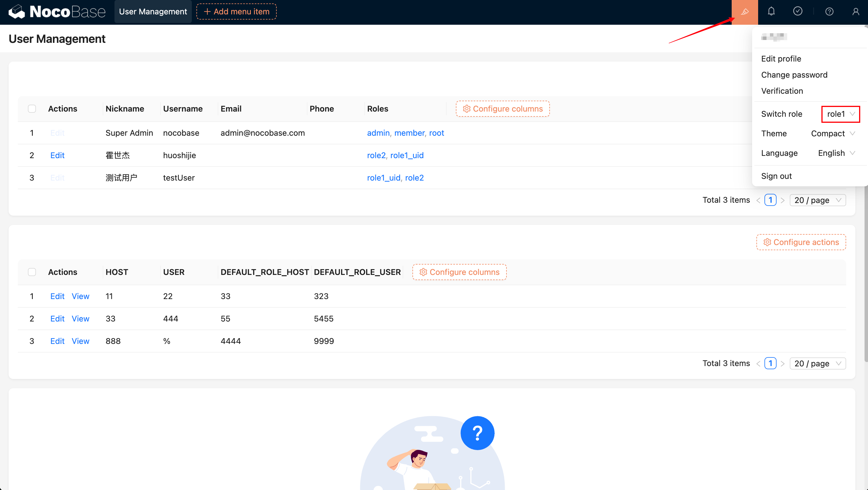The width and height of the screenshot is (868, 490).
Task: Click the admin role link for Super Admin
Action: pyautogui.click(x=378, y=133)
